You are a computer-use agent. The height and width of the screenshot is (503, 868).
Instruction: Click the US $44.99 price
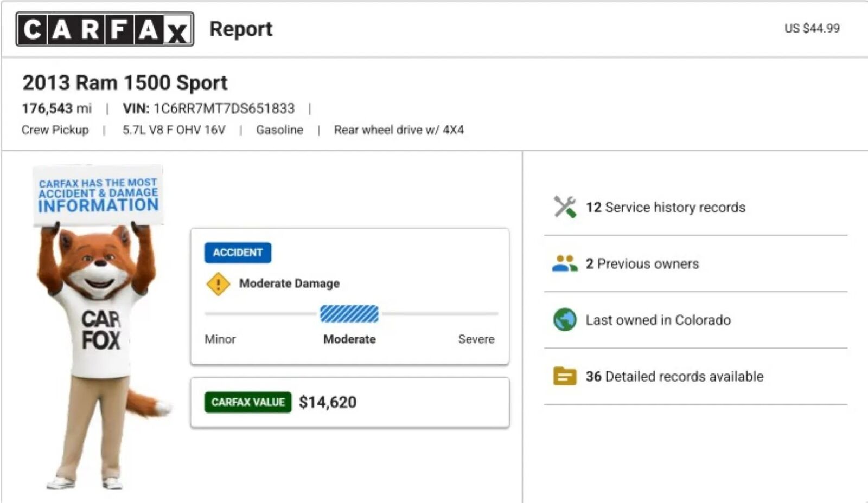pyautogui.click(x=812, y=29)
